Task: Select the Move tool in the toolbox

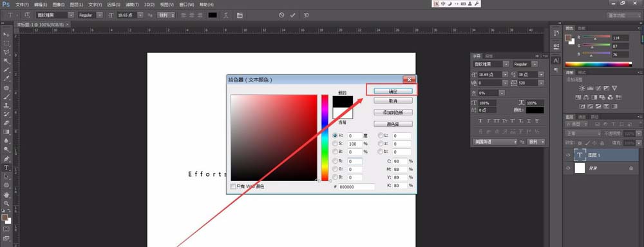Action: (6, 34)
